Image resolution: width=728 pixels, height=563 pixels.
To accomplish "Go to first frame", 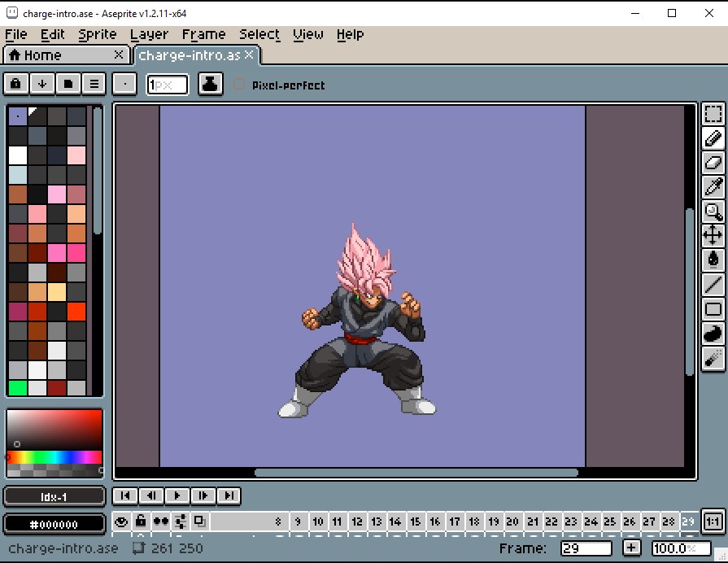I will 125,495.
